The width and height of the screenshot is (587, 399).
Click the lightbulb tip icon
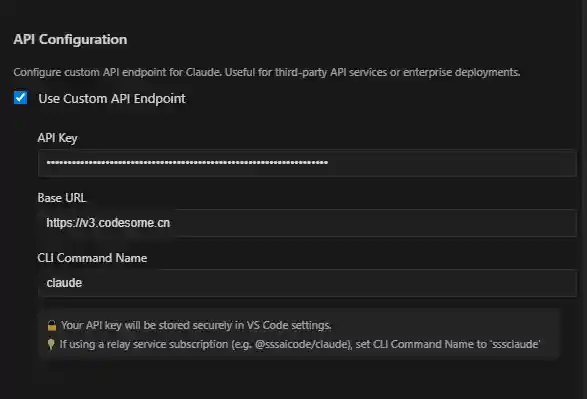(x=51, y=344)
